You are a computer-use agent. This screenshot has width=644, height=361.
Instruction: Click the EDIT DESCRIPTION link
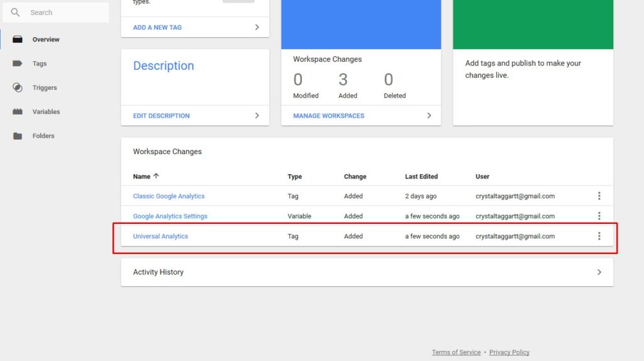[x=162, y=116]
